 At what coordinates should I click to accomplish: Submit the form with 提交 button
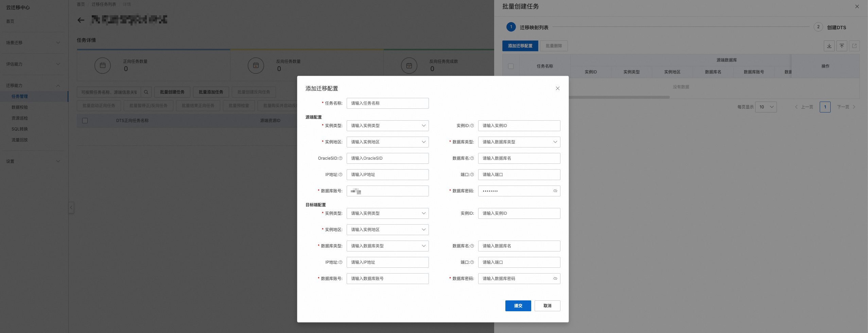pyautogui.click(x=518, y=306)
